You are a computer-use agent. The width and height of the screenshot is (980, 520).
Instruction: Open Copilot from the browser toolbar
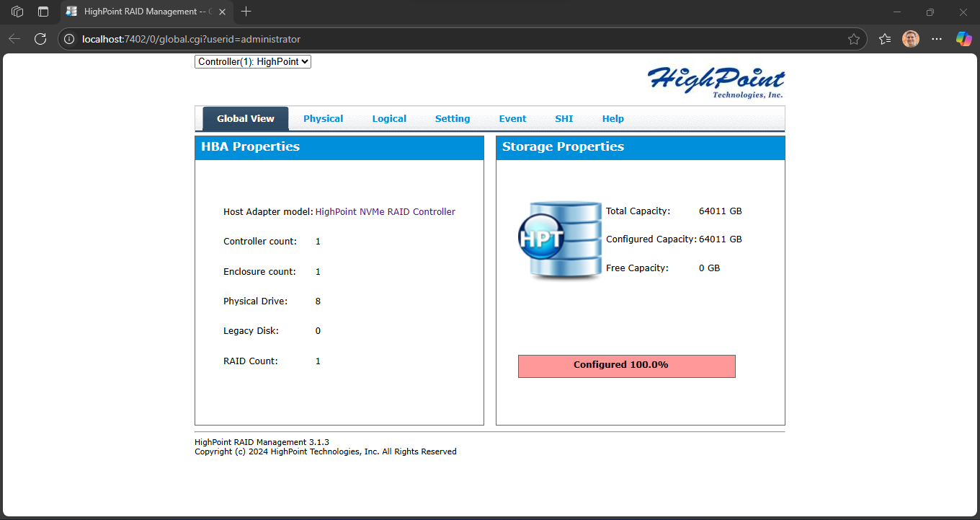click(x=963, y=39)
